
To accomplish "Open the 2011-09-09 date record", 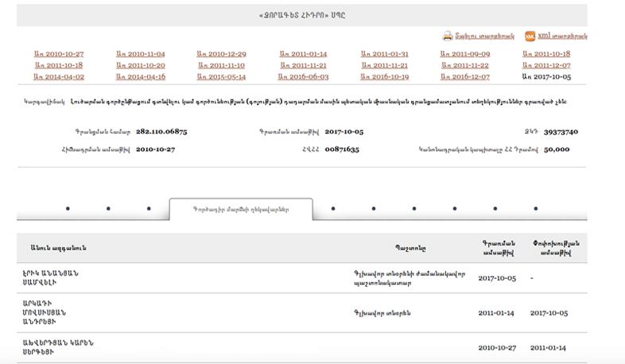I will (465, 54).
